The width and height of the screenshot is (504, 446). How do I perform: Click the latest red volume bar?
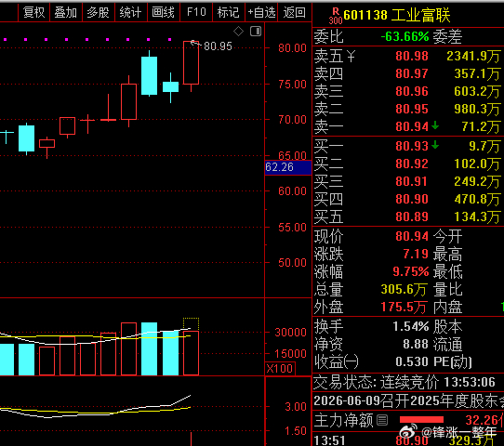point(191,353)
